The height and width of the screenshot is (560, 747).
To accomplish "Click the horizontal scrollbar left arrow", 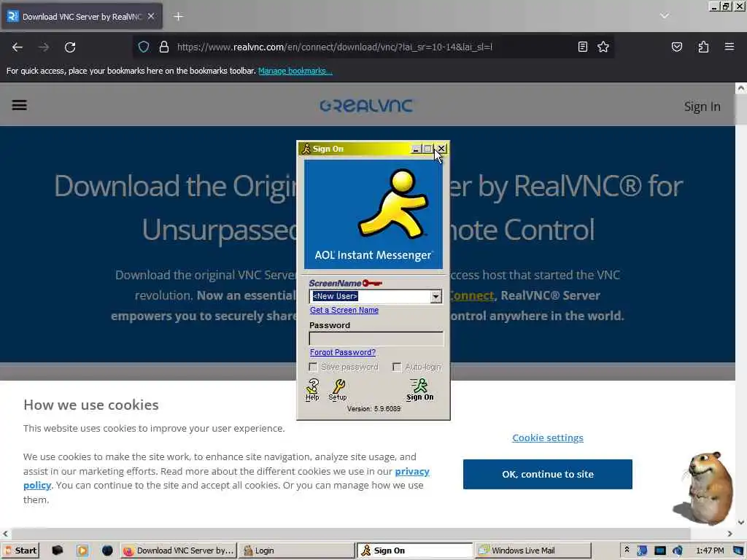I will point(5,534).
